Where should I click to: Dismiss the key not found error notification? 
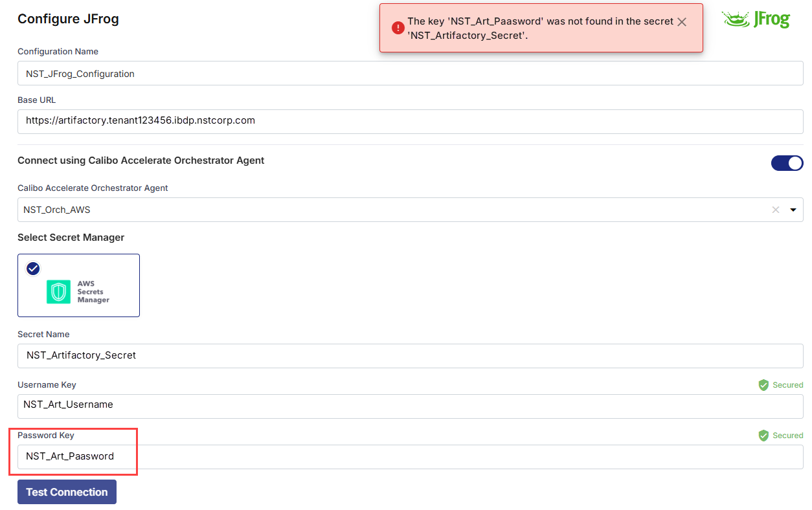point(681,22)
